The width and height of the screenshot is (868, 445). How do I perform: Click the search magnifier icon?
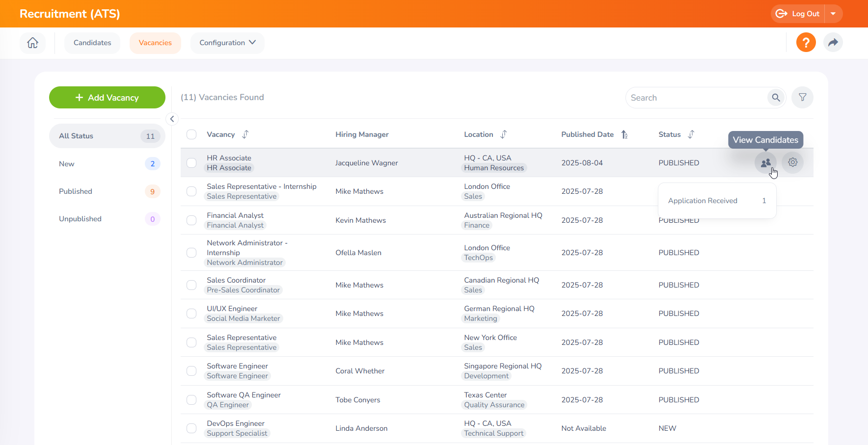coord(776,98)
